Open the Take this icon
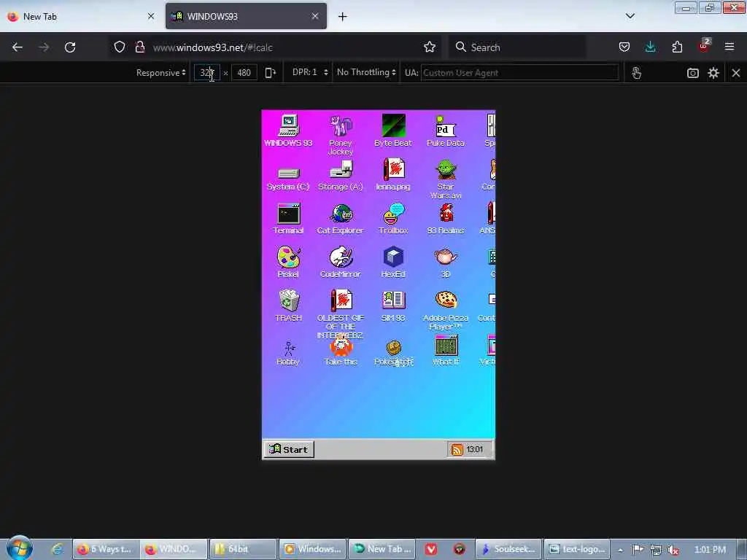Screen dimensions: 747x560 [340, 351]
